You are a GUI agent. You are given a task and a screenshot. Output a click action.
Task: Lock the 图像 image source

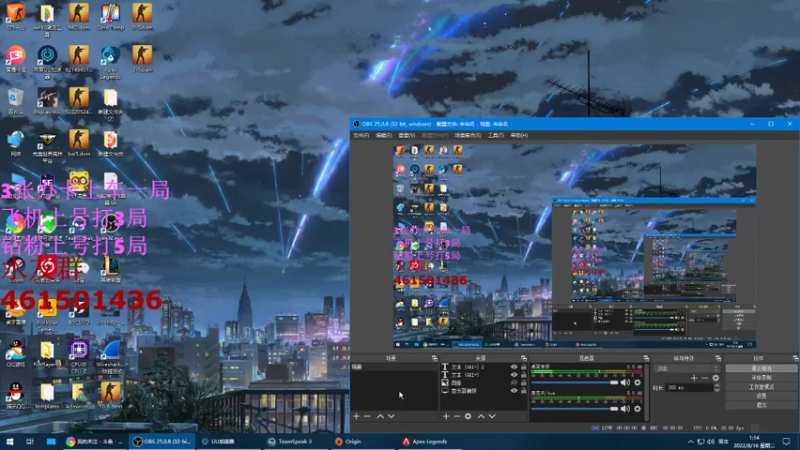pyautogui.click(x=523, y=383)
